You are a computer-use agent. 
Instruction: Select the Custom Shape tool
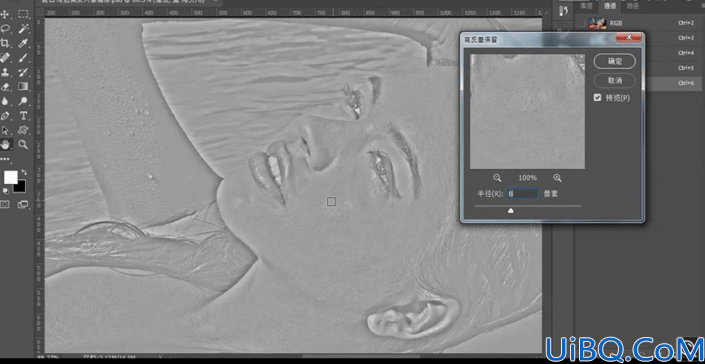(23, 130)
